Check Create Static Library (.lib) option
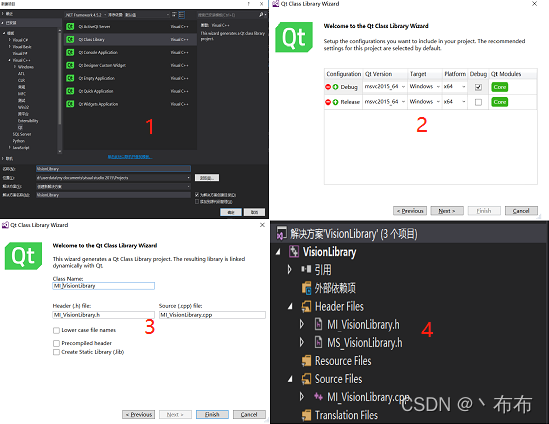549x424 pixels. tap(56, 352)
